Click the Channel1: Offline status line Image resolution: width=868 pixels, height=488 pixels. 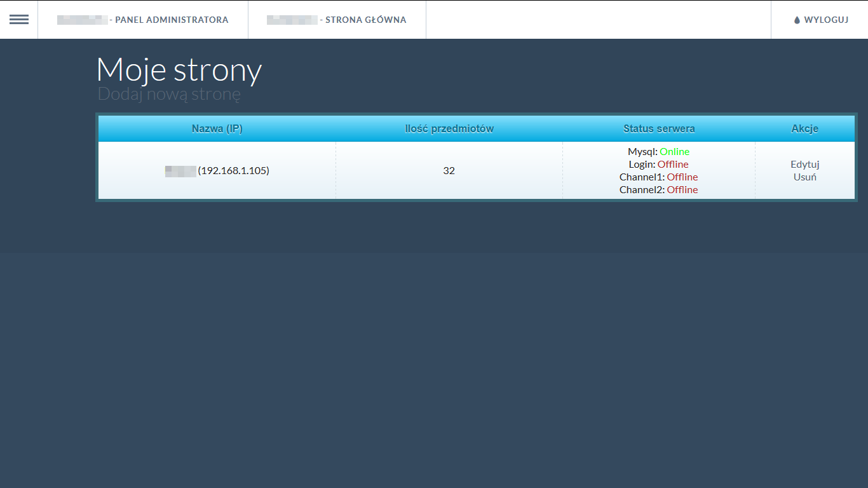[x=659, y=177]
